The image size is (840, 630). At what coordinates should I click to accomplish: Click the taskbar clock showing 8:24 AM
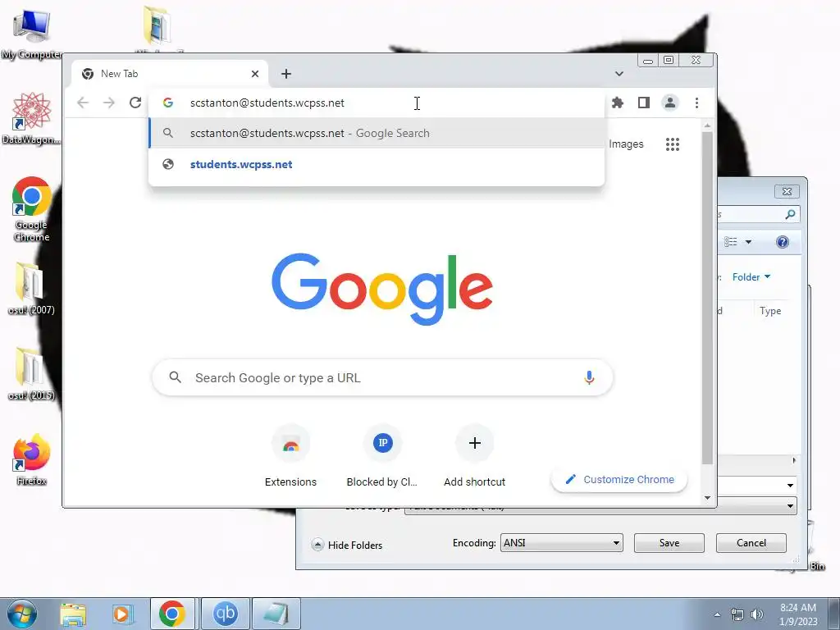tap(797, 614)
